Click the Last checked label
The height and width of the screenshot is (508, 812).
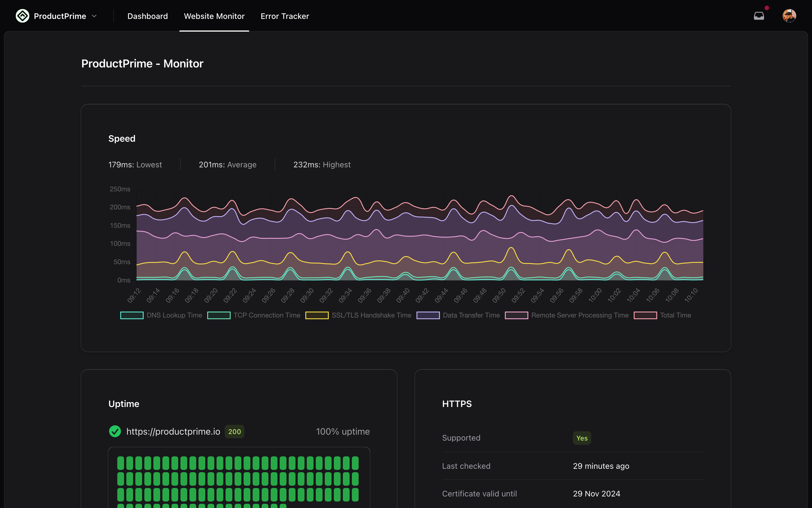coord(466,466)
